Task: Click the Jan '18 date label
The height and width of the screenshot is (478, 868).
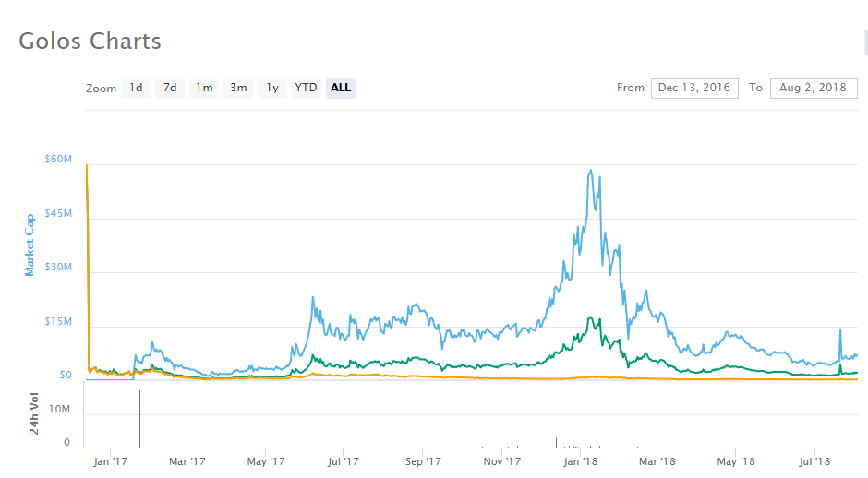Action: 581,461
